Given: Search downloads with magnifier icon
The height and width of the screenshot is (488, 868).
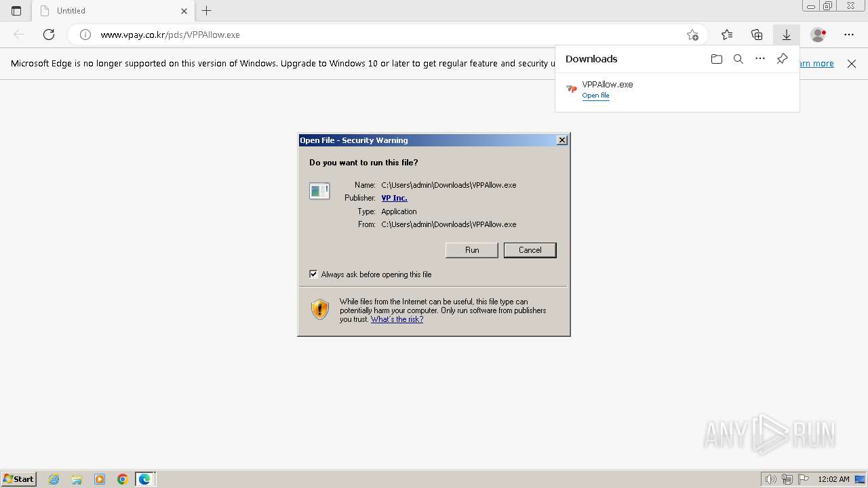Looking at the screenshot, I should [x=738, y=59].
